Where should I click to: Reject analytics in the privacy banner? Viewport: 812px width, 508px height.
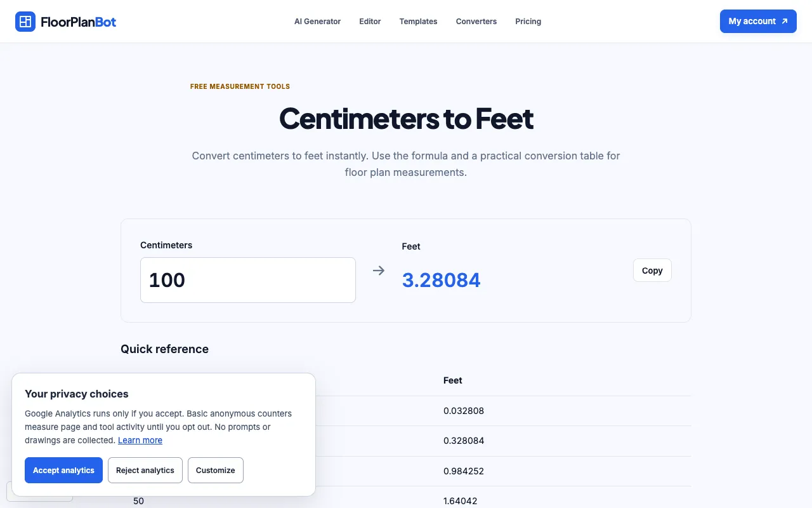point(145,471)
